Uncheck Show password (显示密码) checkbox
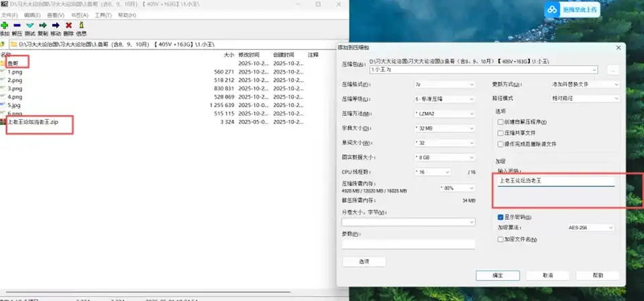Viewport: 644px width, 301px height. point(500,217)
